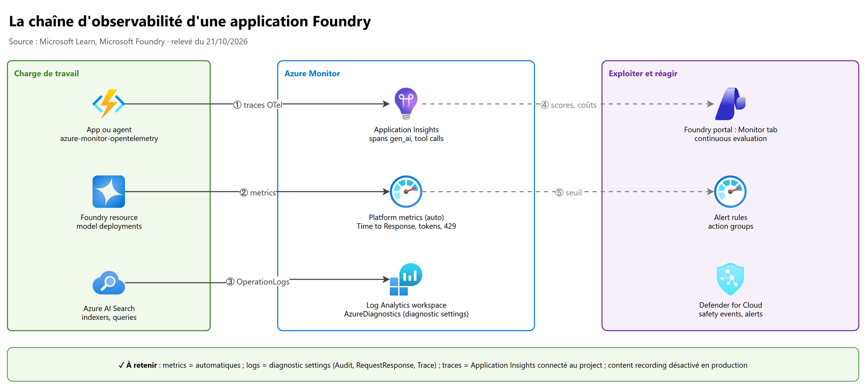Image resolution: width=868 pixels, height=390 pixels.
Task: Select the "Alert rules" label
Action: pyautogui.click(x=731, y=218)
